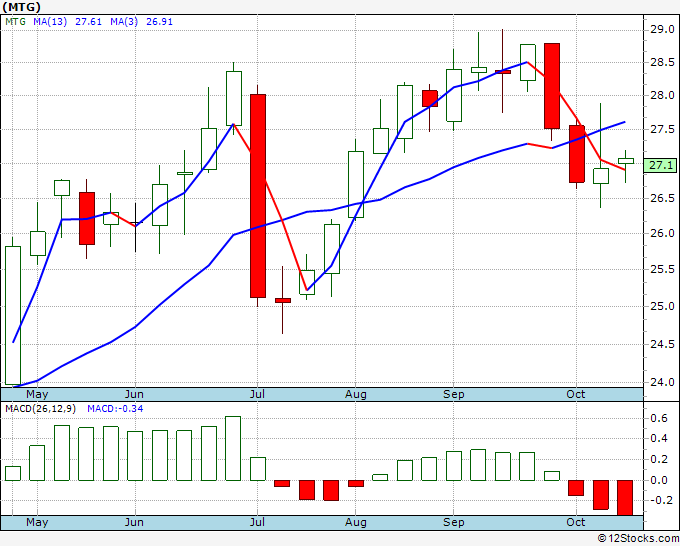This screenshot has width=680, height=546.
Task: Open the 12Stocks.com copyright link
Action: tap(638, 538)
